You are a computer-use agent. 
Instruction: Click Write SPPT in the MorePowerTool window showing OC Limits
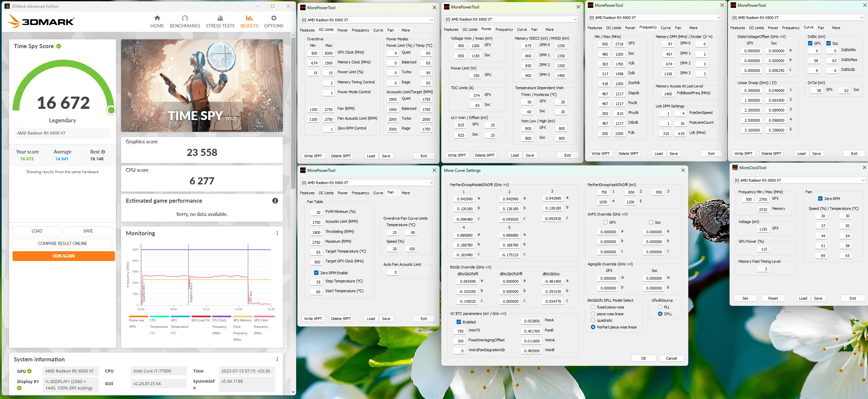[313, 156]
